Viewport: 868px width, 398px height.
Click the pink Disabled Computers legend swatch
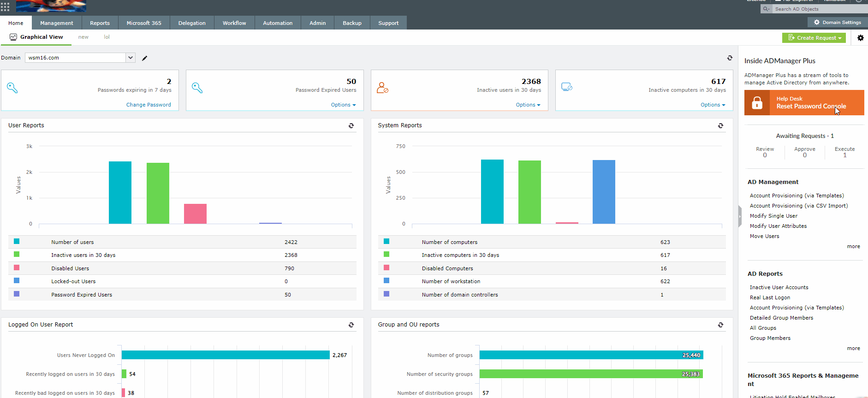386,267
